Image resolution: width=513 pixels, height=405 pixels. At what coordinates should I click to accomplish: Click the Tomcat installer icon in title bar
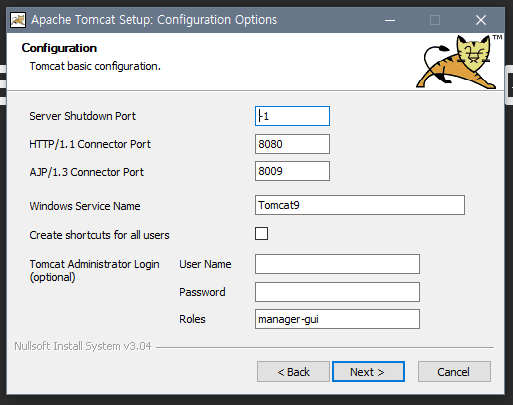[18, 20]
